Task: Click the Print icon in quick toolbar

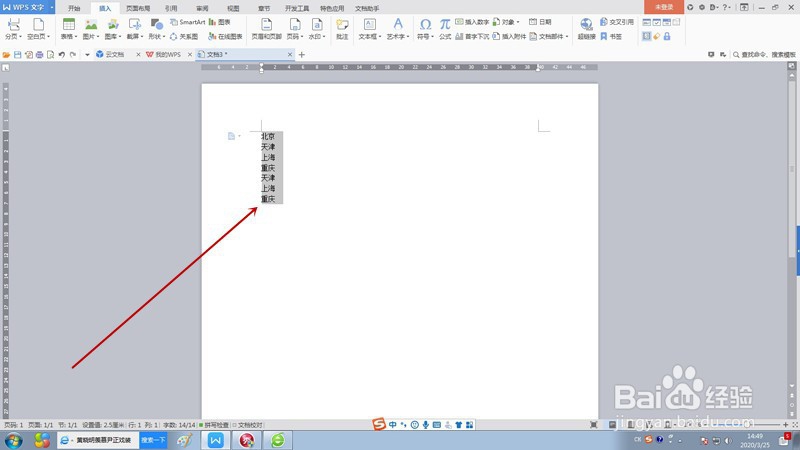Action: coord(39,55)
